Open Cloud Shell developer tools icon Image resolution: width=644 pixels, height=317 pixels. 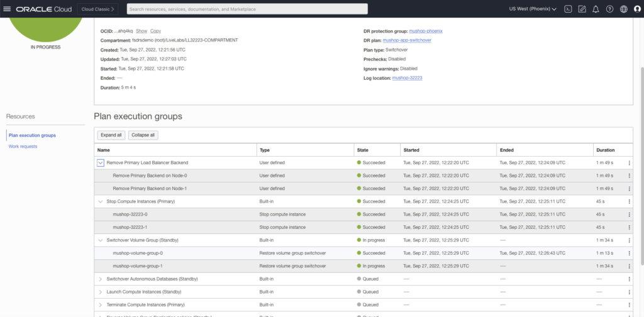[567, 9]
